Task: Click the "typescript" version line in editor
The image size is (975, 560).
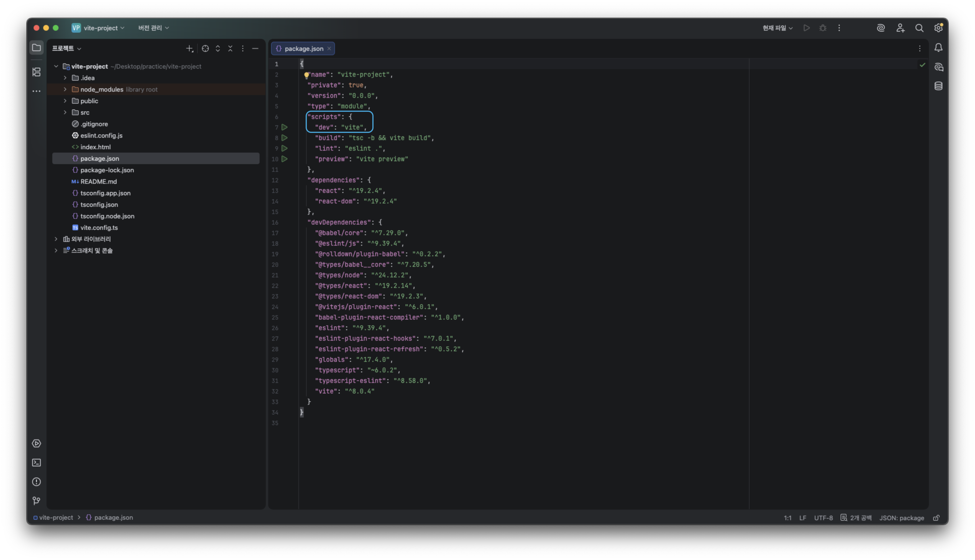Action: (357, 370)
